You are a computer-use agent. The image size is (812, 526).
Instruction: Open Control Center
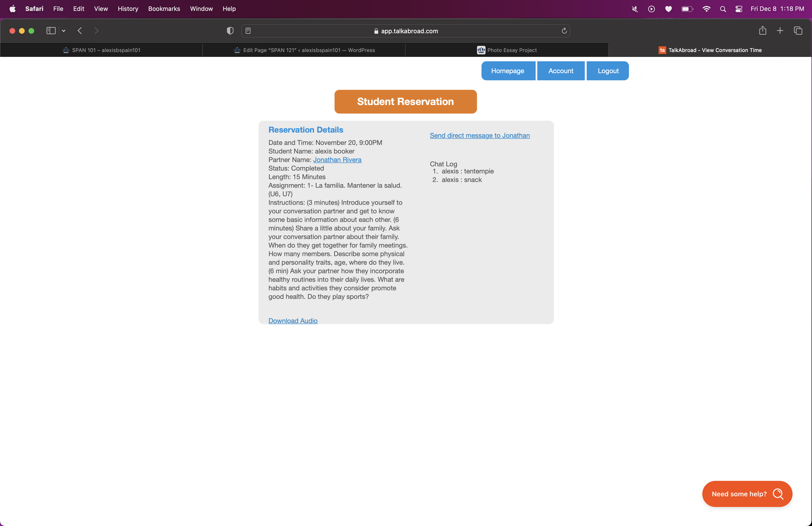click(739, 9)
